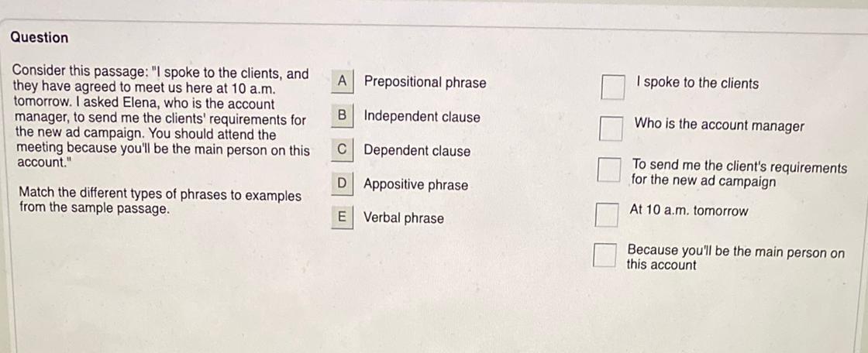Choose the 'Appositive phrase' label
Screen dimensions: 868x353
(415, 185)
